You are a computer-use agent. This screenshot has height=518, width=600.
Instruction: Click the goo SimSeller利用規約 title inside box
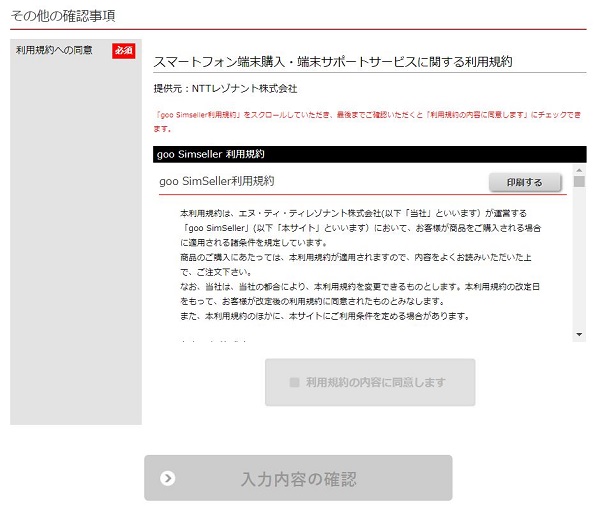coord(217,181)
